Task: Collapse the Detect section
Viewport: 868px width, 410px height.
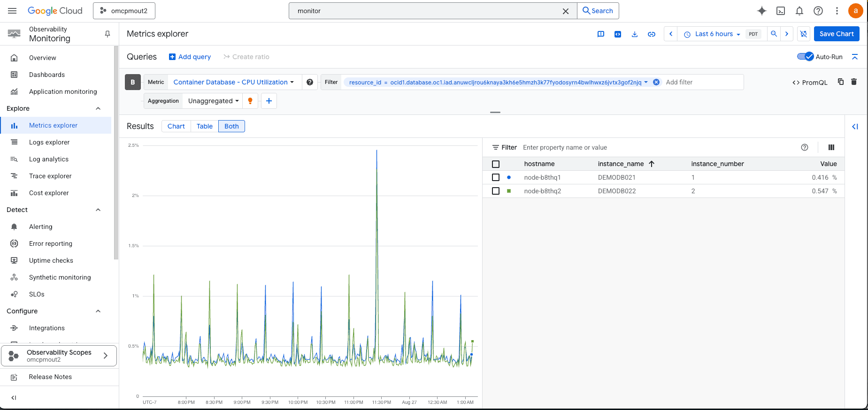Action: (x=98, y=210)
